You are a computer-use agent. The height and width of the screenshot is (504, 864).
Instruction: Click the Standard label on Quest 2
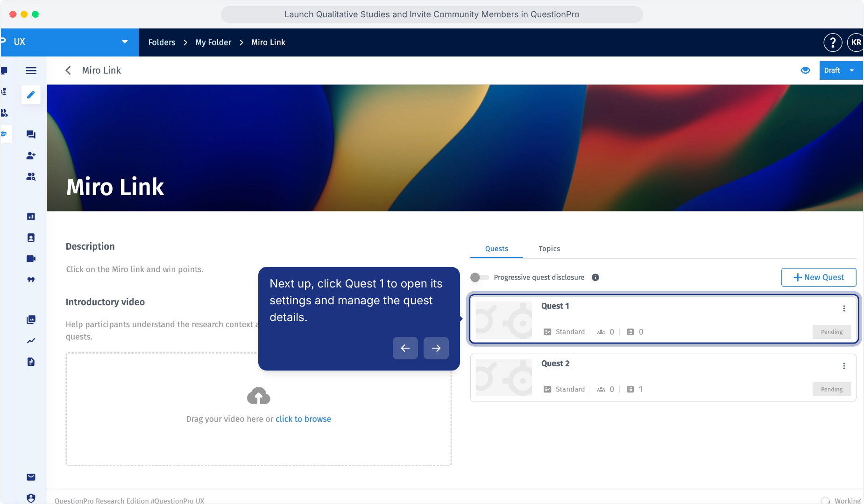570,389
